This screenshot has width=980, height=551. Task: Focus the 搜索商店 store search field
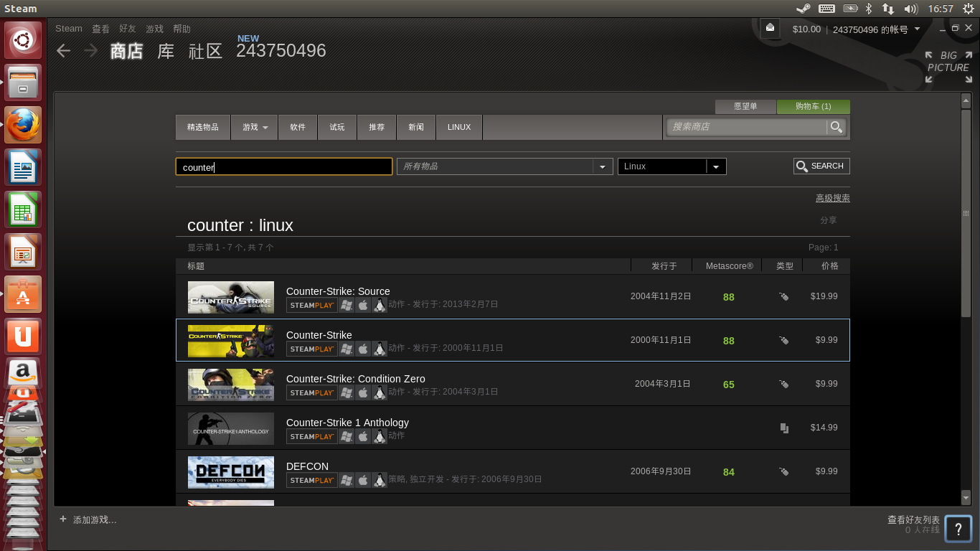(747, 127)
